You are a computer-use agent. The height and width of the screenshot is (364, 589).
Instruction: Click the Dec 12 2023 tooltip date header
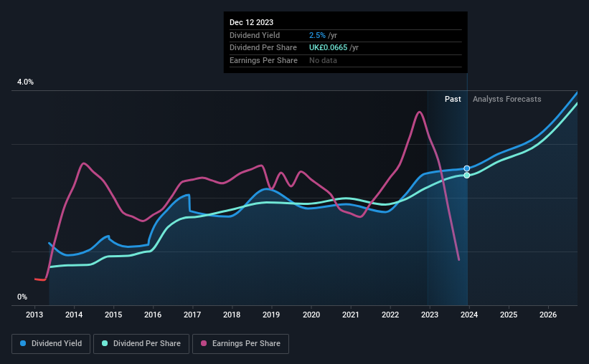[251, 22]
